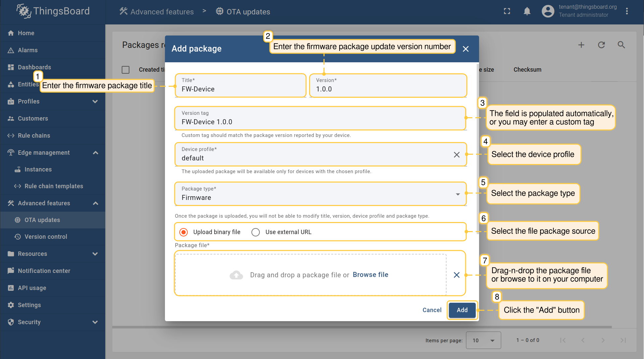Clear the selected device profile

(456, 155)
